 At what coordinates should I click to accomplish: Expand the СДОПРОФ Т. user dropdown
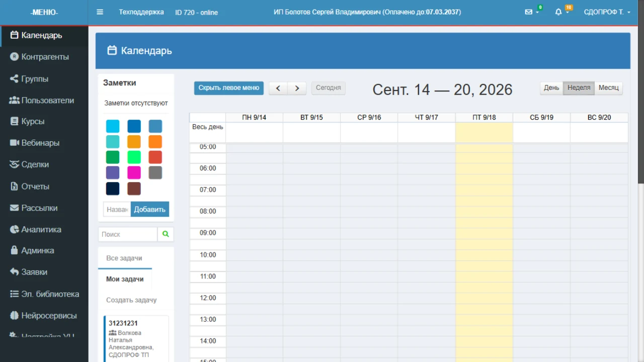pos(607,12)
